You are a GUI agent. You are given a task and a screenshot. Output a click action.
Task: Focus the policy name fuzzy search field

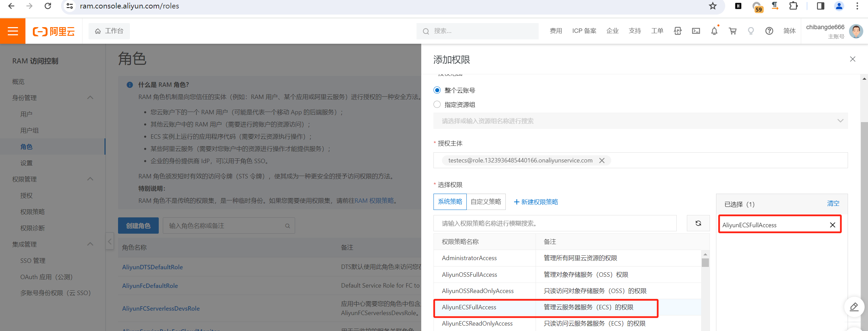coord(555,223)
